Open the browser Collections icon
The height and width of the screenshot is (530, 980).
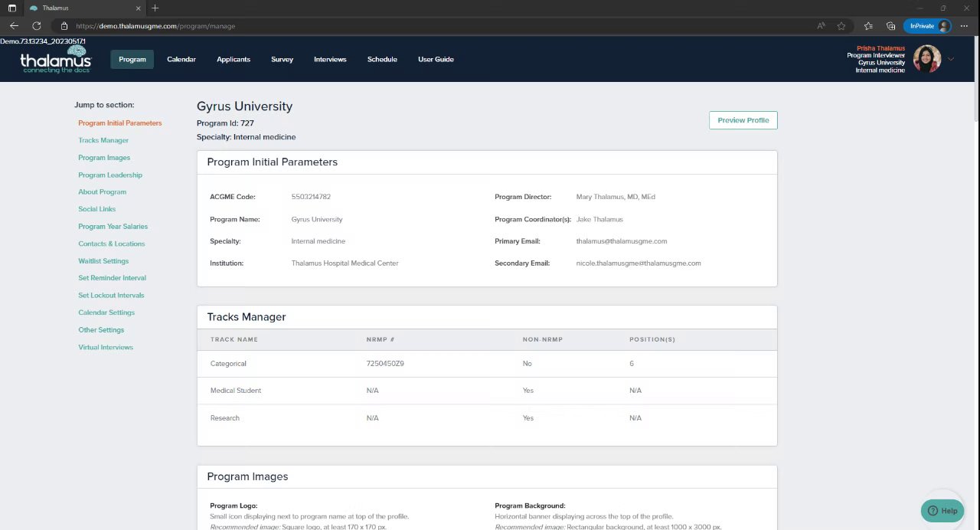[890, 26]
